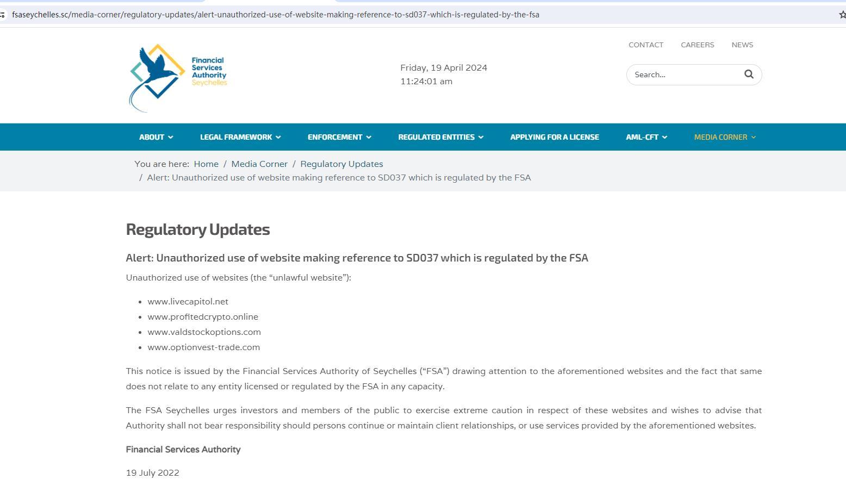This screenshot has height=504, width=846.
Task: Click Media Corner breadcrumb link
Action: [259, 164]
